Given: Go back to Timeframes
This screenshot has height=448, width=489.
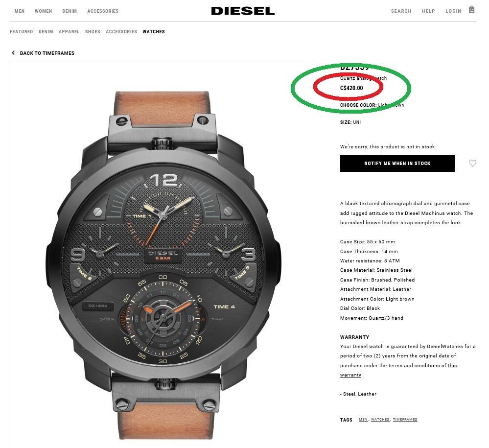Looking at the screenshot, I should 47,53.
